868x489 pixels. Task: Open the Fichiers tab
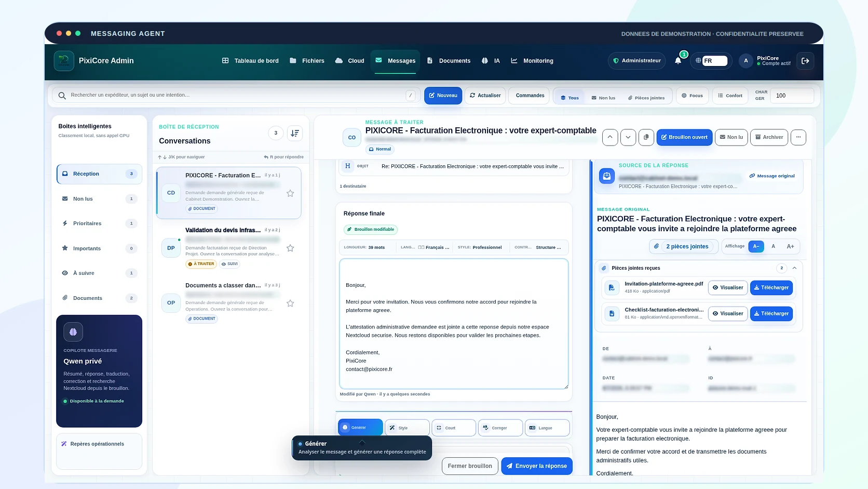point(307,61)
